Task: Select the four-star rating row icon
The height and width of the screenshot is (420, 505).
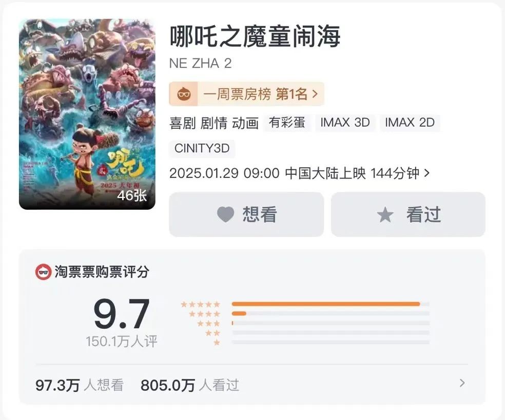Action: tap(204, 314)
